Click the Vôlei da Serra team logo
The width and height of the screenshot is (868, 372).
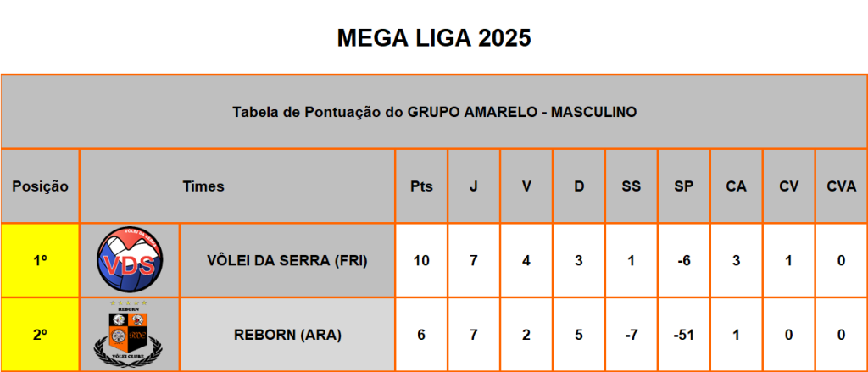(129, 260)
